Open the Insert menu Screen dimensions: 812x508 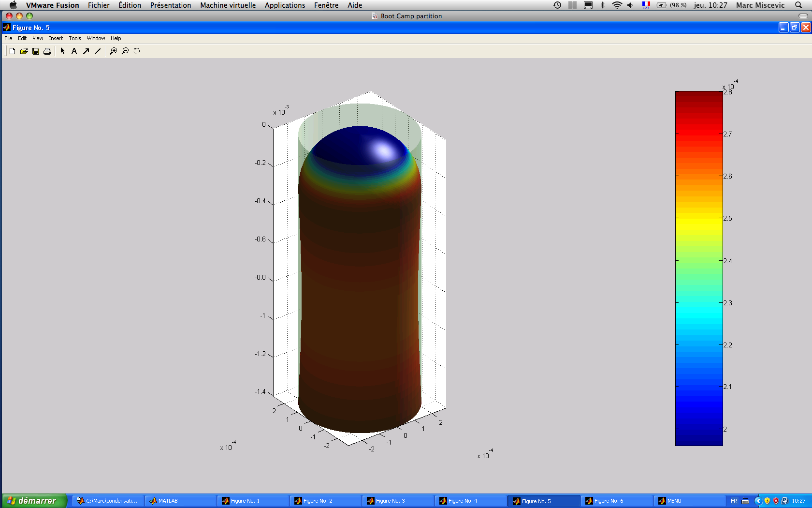pyautogui.click(x=56, y=38)
